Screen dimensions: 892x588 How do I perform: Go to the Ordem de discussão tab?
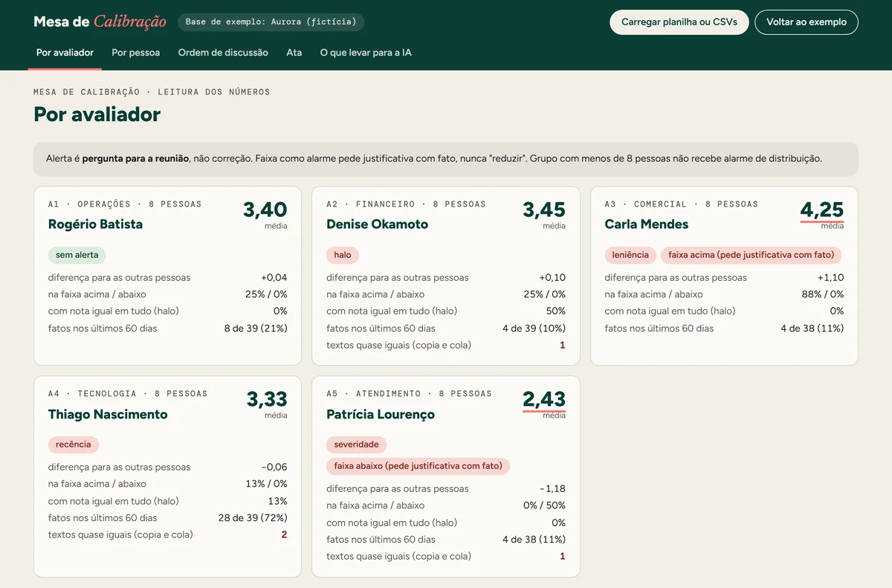tap(223, 53)
